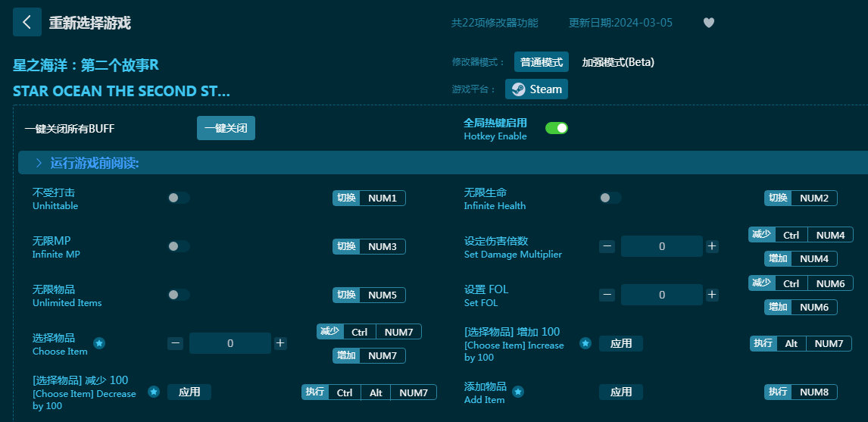Click STAR OCEAN THE SECOND ST... title
The width and height of the screenshot is (868, 422).
click(x=121, y=91)
